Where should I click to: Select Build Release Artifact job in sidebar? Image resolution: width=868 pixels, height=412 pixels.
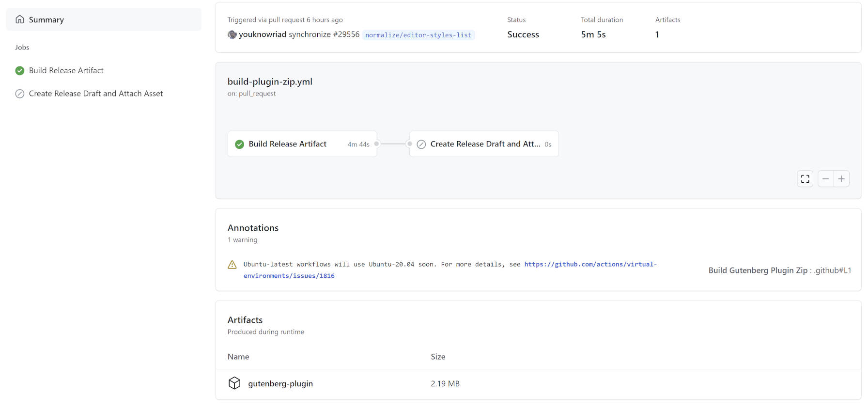pyautogui.click(x=66, y=71)
